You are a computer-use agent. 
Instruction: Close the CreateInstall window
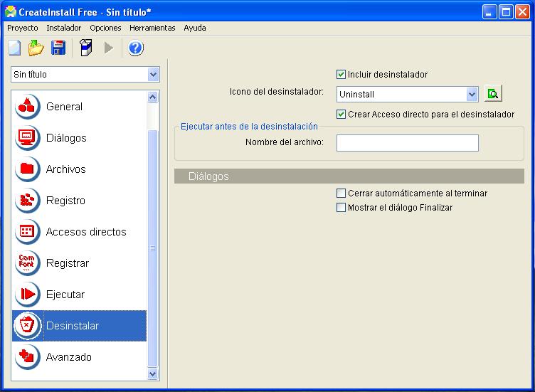coord(522,12)
